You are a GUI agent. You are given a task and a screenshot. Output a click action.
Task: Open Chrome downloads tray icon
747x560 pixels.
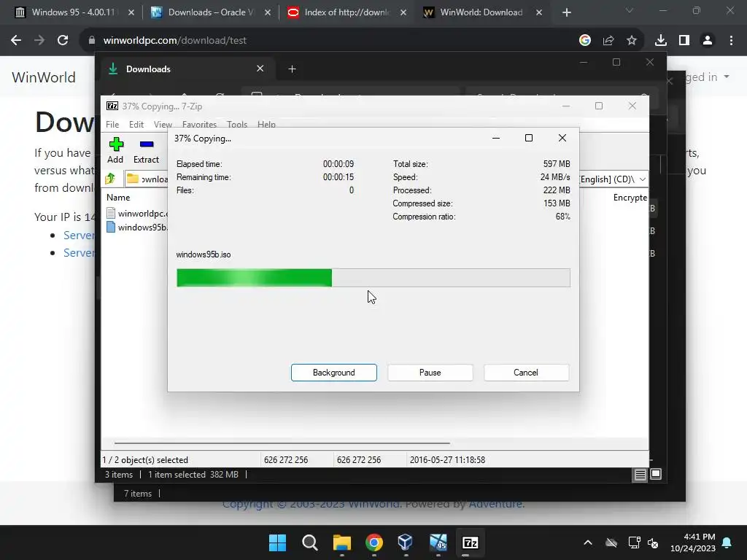tap(661, 41)
